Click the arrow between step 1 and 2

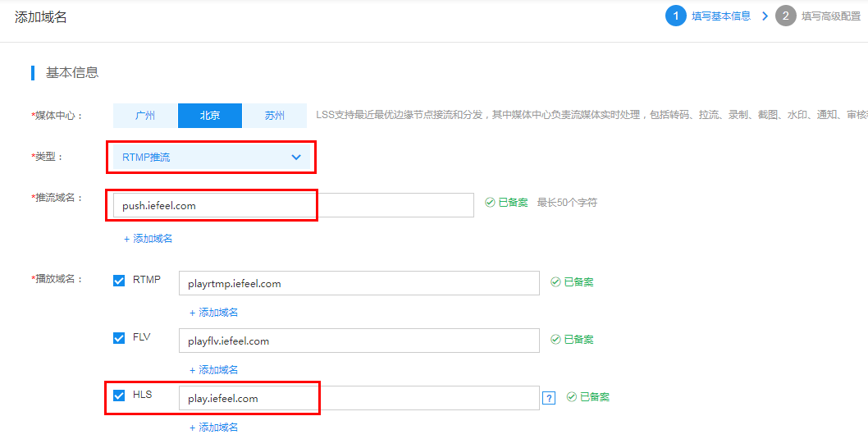point(765,16)
